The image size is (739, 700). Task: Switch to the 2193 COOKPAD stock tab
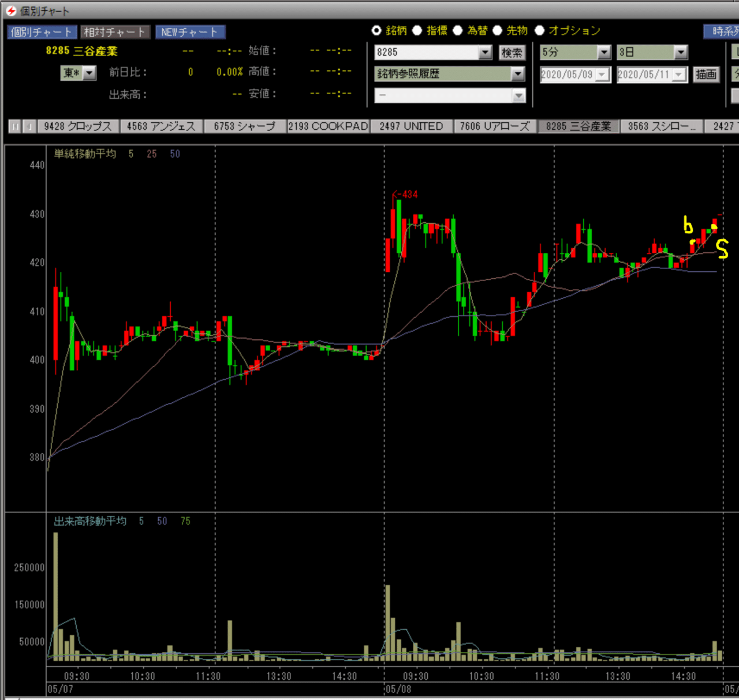328,126
